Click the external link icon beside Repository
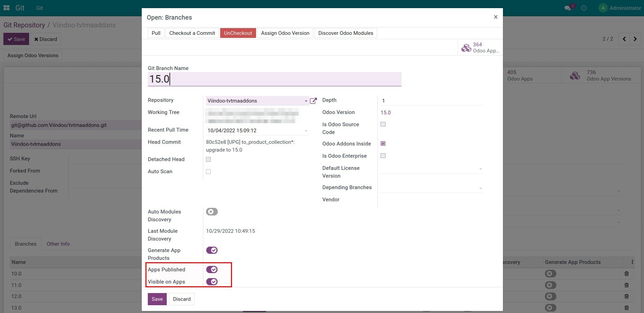 (x=313, y=101)
